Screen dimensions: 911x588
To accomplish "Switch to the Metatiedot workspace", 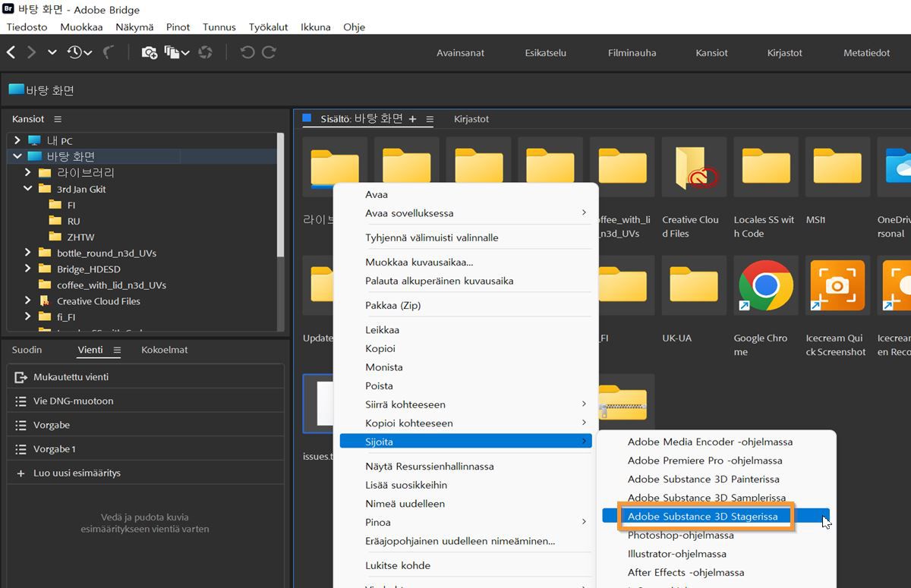I will pyautogui.click(x=867, y=53).
